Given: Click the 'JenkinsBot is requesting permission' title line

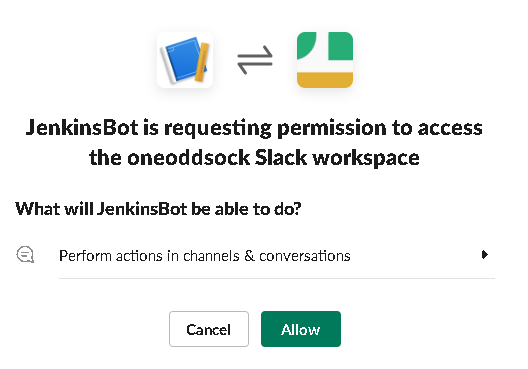Looking at the screenshot, I should coord(254,128).
